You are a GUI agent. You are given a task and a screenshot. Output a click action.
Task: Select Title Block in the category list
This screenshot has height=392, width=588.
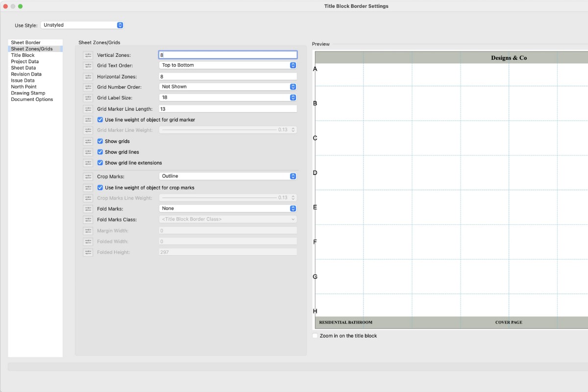point(23,55)
